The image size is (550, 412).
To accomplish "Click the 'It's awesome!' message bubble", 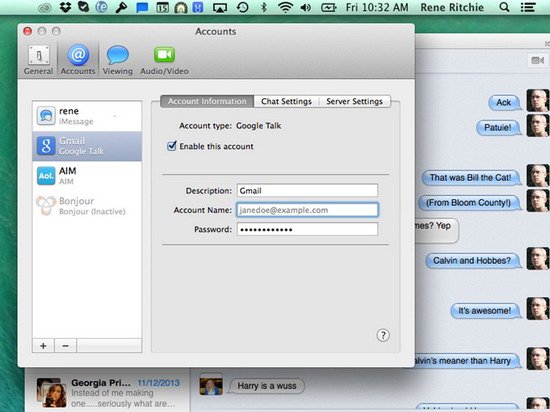I will pyautogui.click(x=485, y=311).
